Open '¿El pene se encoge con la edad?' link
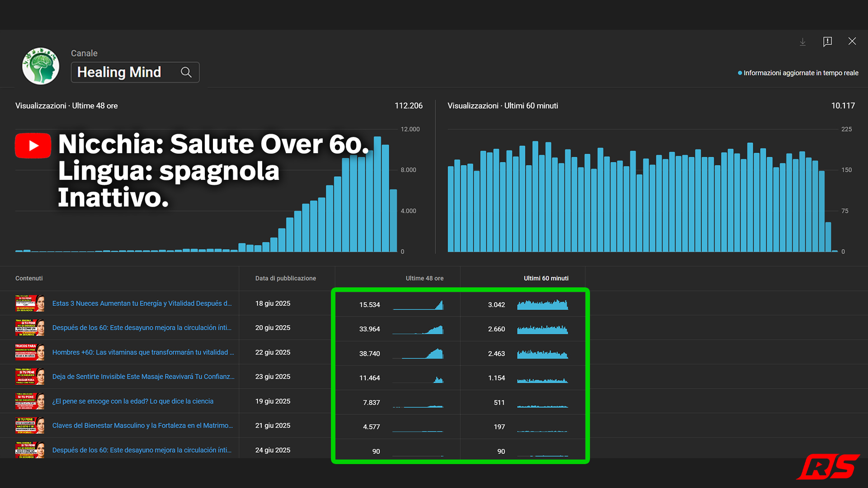This screenshot has height=488, width=868. point(133,401)
